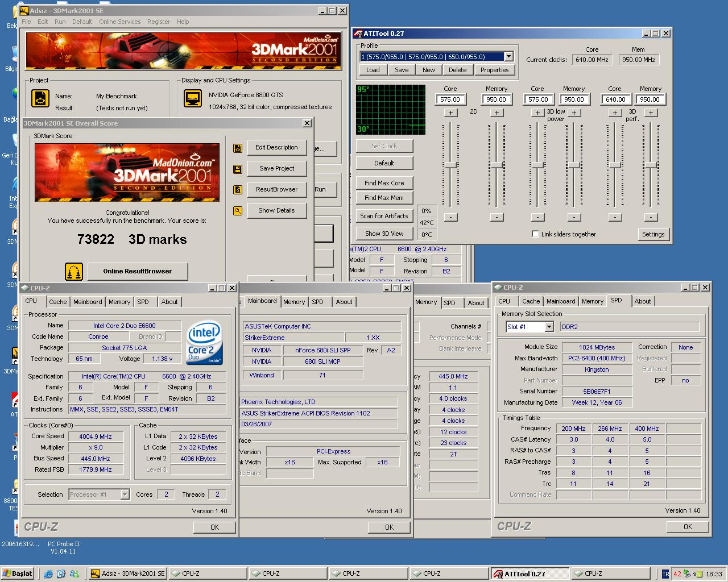
Task: Click the Save Project floppy disk icon
Action: pyautogui.click(x=238, y=169)
